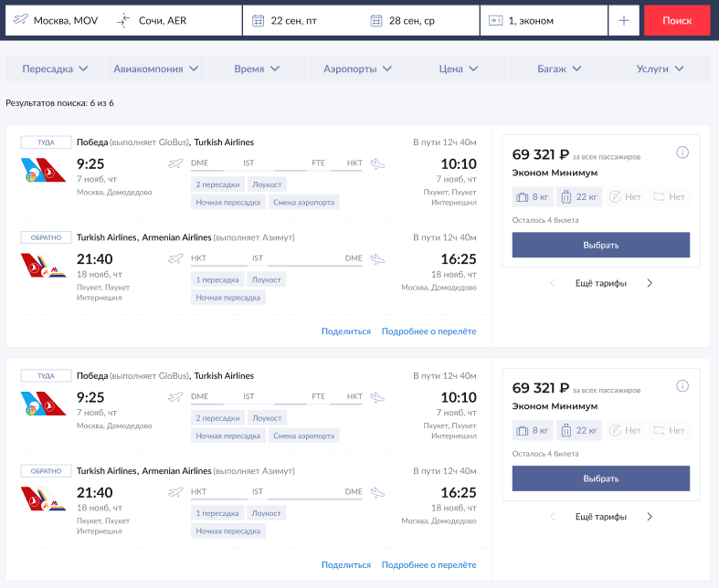Image resolution: width=719 pixels, height=588 pixels.
Task: Click info icon in first fare card
Action: [682, 152]
